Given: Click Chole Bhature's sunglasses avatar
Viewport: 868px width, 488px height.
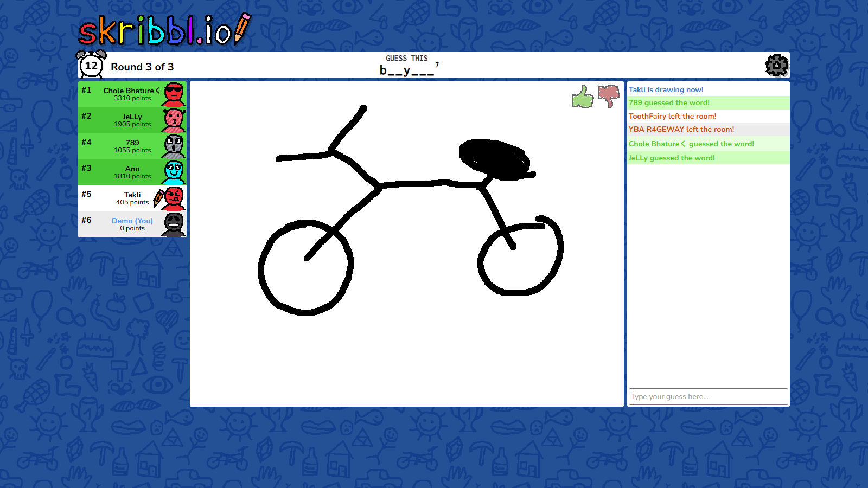Looking at the screenshot, I should [x=174, y=94].
